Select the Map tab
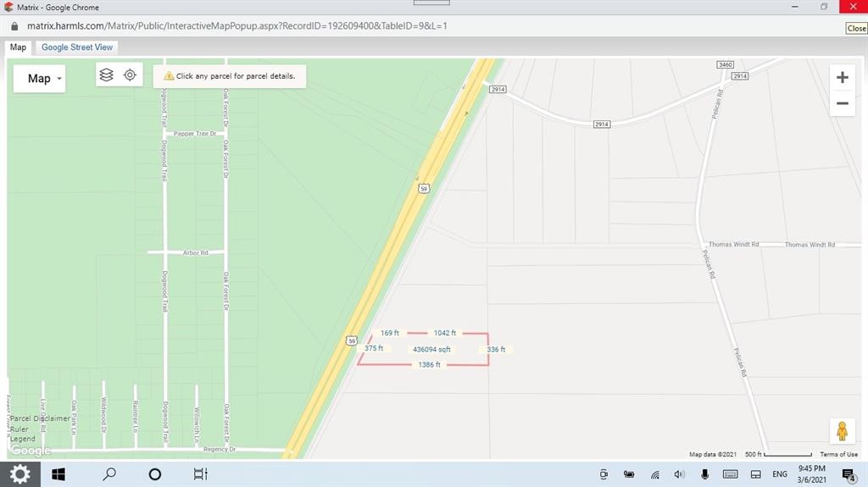This screenshot has width=868, height=487. [x=18, y=47]
